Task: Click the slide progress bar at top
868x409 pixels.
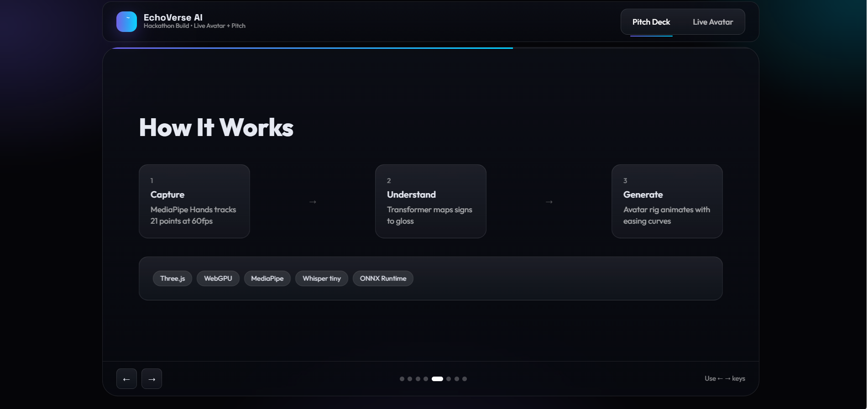Action: 431,48
